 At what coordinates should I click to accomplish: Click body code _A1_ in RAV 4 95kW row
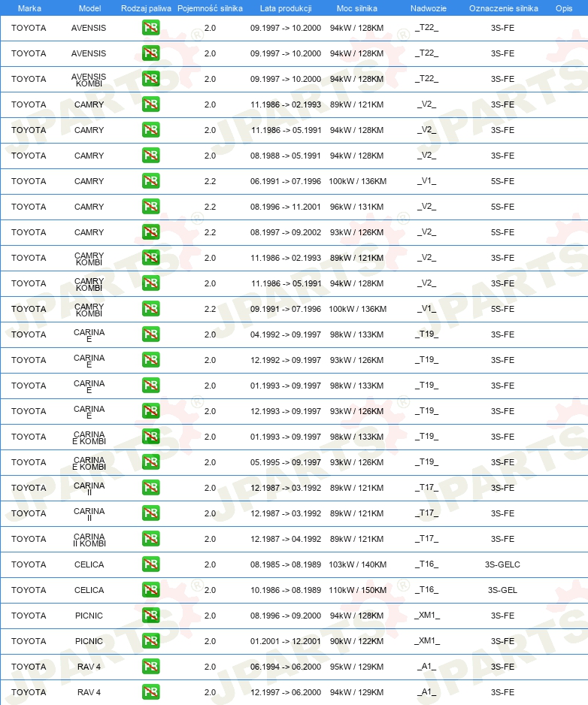point(427,667)
